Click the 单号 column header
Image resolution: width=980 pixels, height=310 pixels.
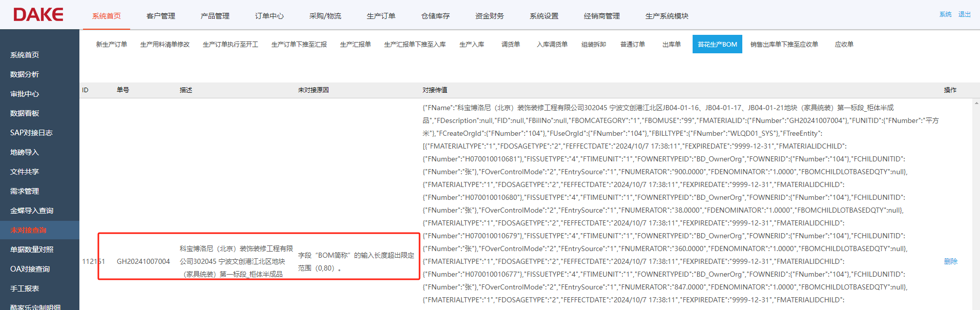(x=123, y=90)
